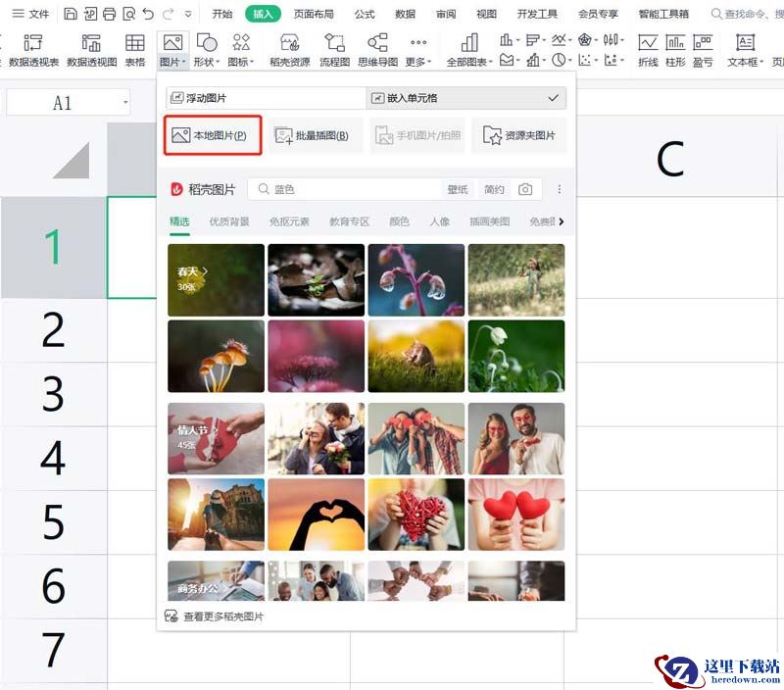This screenshot has width=784, height=690.
Task: Click the 思维导图 mind map icon
Action: (x=377, y=50)
